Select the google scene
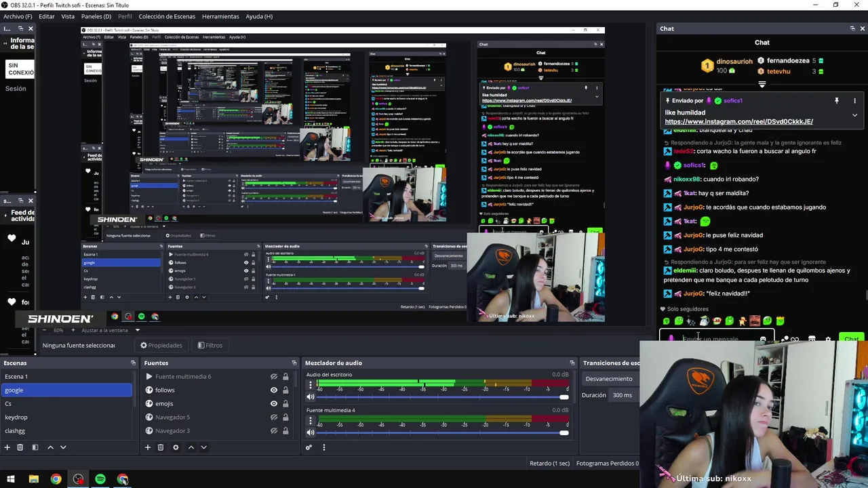 [x=66, y=390]
